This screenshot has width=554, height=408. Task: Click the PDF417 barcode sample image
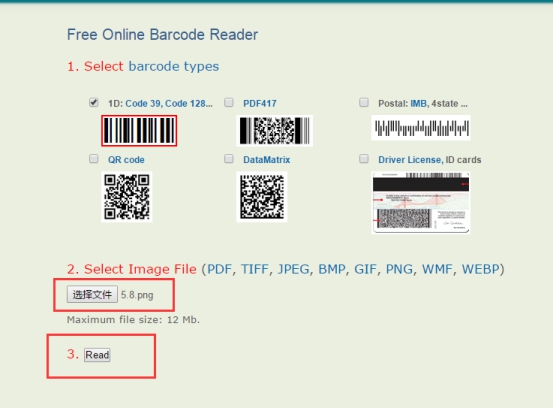pyautogui.click(x=275, y=130)
